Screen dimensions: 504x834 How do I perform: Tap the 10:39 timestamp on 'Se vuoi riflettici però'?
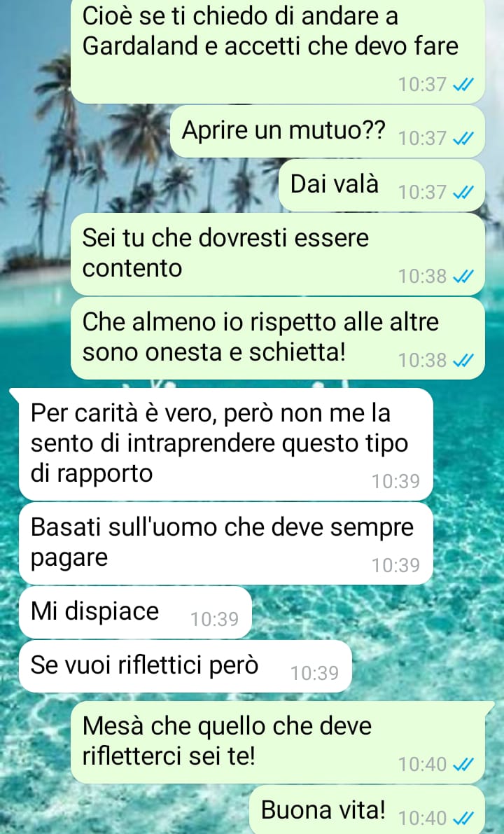(x=315, y=673)
